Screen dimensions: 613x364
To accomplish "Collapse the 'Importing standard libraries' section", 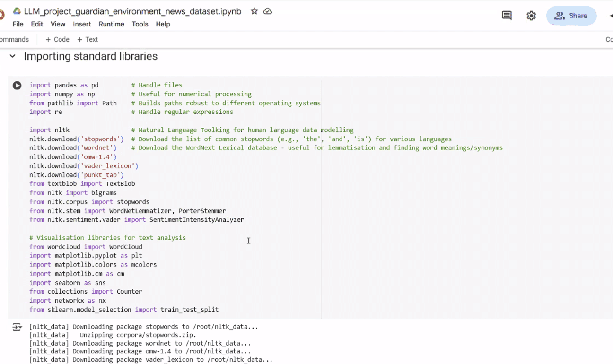I will point(13,57).
